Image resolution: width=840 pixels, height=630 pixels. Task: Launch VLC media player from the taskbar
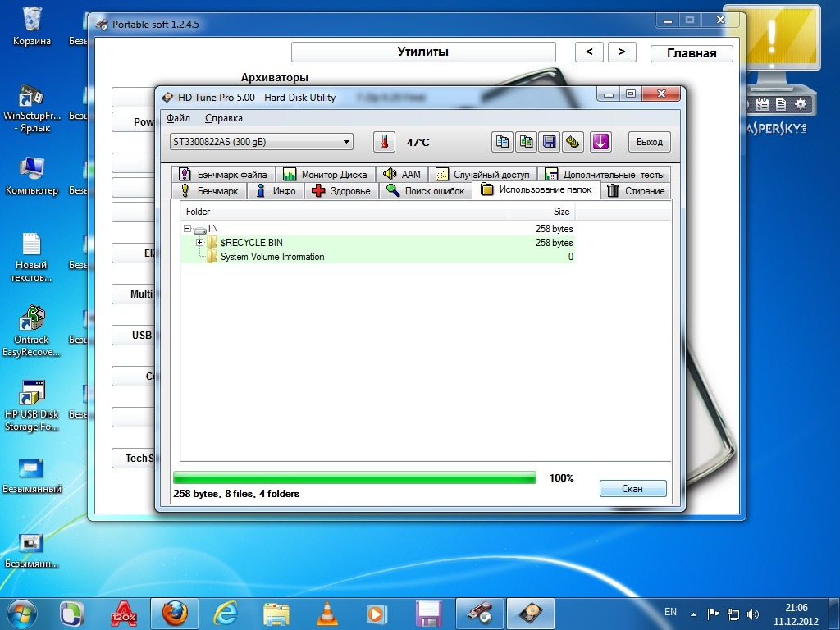(326, 614)
